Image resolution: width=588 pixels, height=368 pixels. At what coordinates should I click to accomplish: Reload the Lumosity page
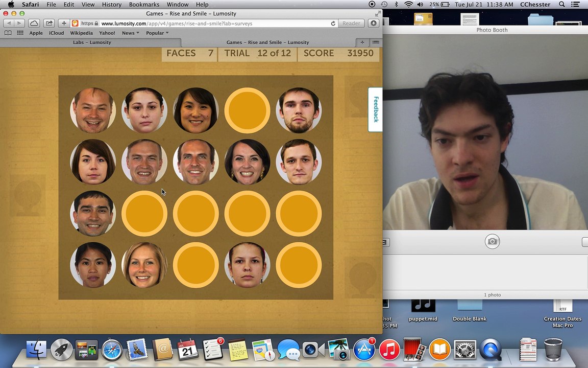pyautogui.click(x=333, y=24)
